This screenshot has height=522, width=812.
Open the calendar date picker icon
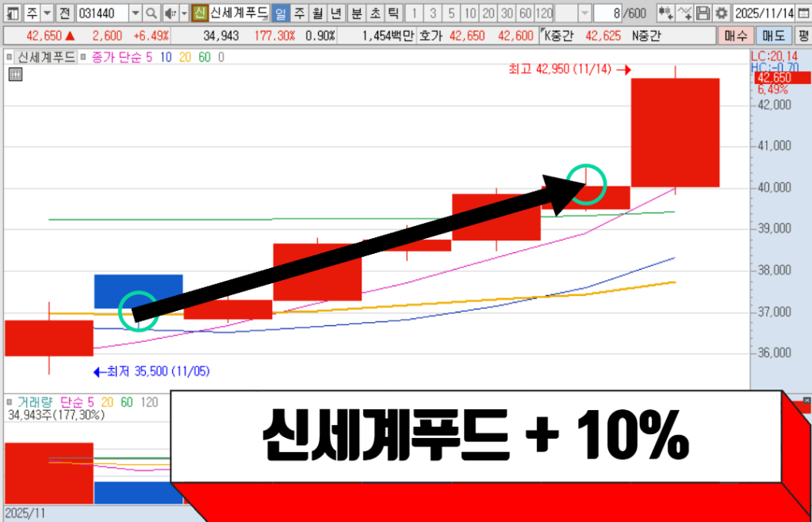pos(803,13)
